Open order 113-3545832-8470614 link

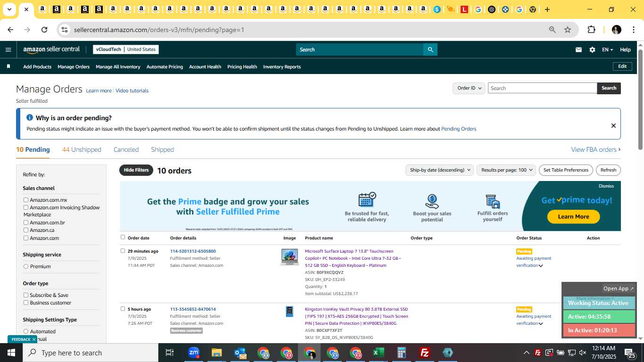(x=193, y=309)
